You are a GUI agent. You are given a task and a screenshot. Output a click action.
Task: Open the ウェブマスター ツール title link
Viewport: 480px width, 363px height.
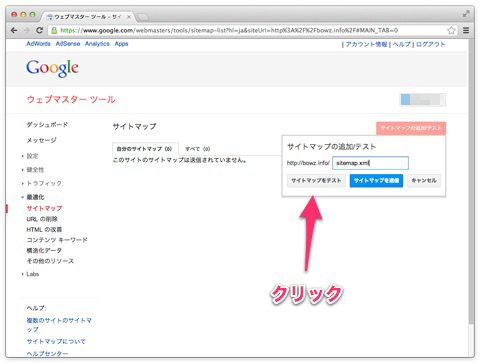pyautogui.click(x=71, y=99)
